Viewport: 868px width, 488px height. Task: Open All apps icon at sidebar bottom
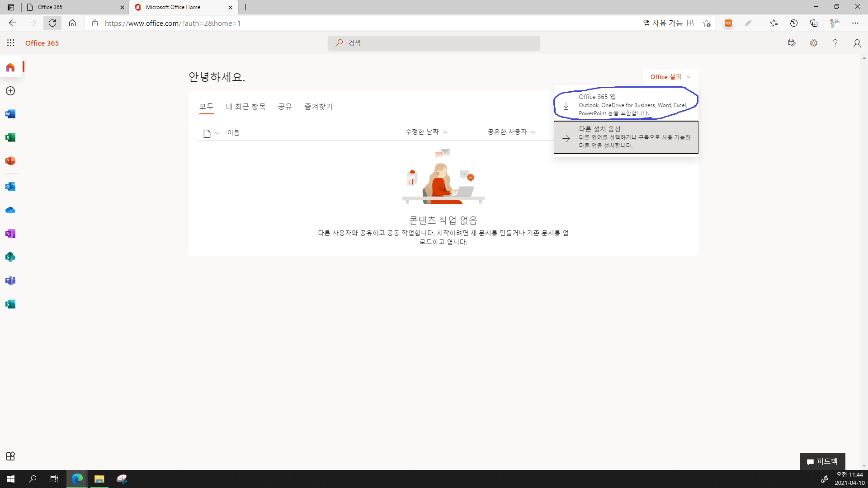10,456
